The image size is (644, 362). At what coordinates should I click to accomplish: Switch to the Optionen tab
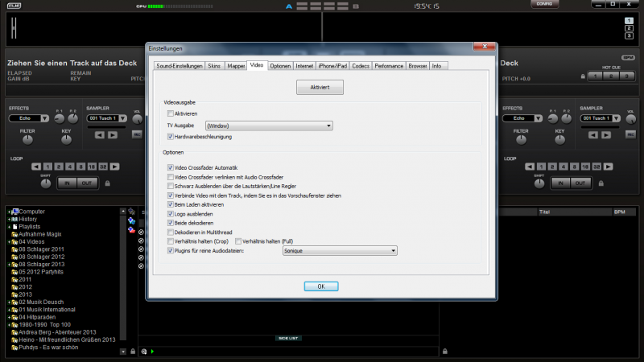(280, 66)
